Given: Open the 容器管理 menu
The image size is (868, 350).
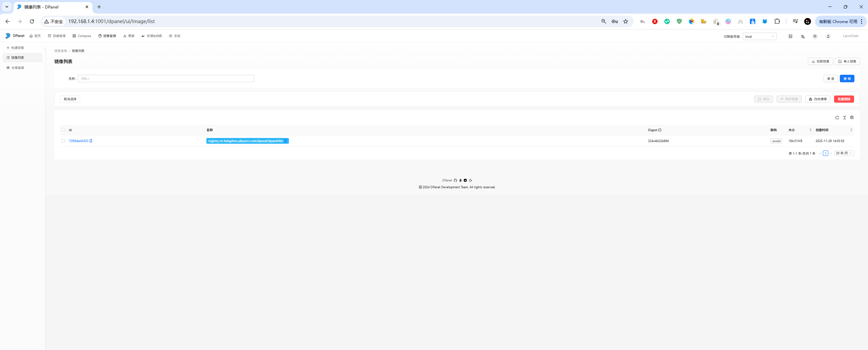Looking at the screenshot, I should click(x=57, y=36).
